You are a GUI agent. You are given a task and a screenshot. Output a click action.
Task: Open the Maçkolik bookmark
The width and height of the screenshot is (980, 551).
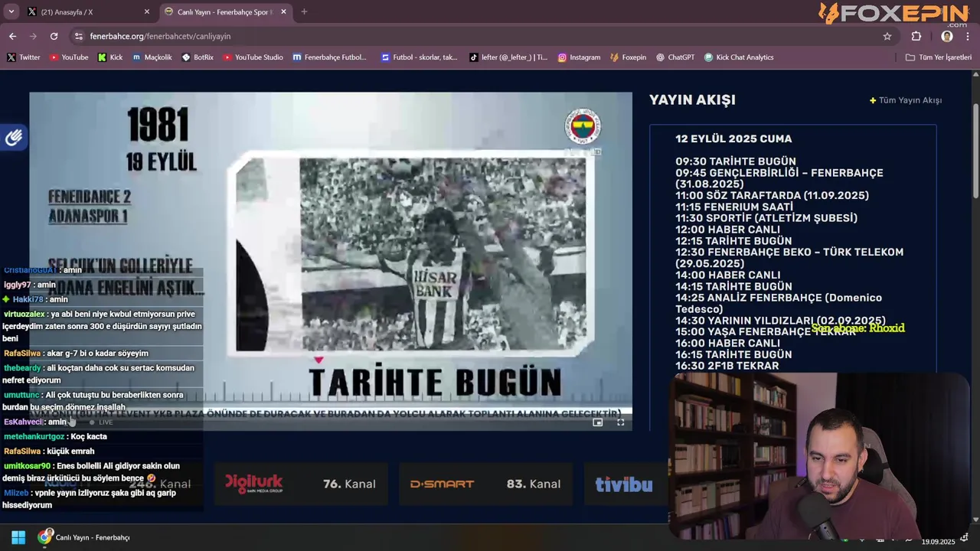(152, 57)
